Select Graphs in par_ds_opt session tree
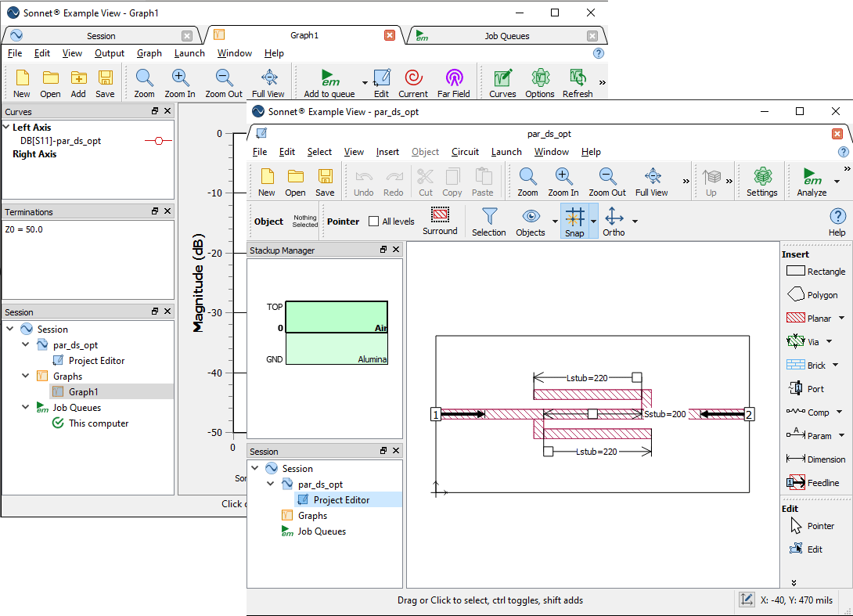853x616 pixels. point(312,515)
